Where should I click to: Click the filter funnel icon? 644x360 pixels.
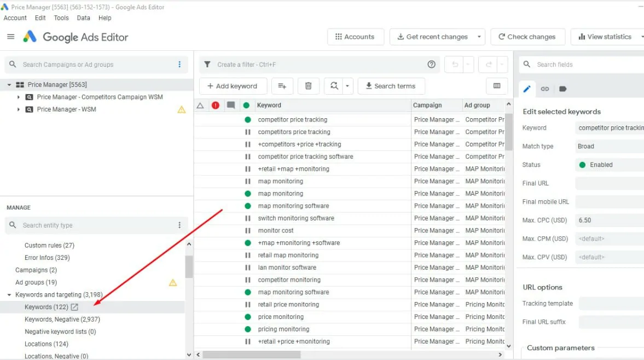tap(207, 65)
